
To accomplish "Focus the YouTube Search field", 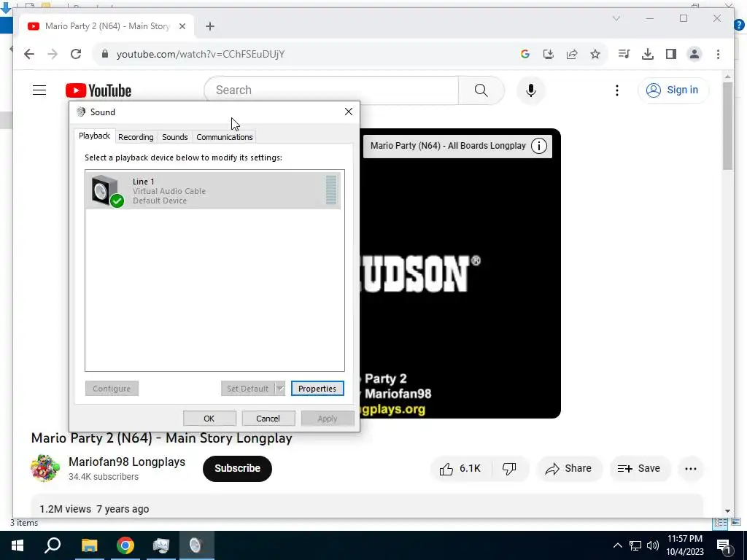I will pyautogui.click(x=332, y=90).
